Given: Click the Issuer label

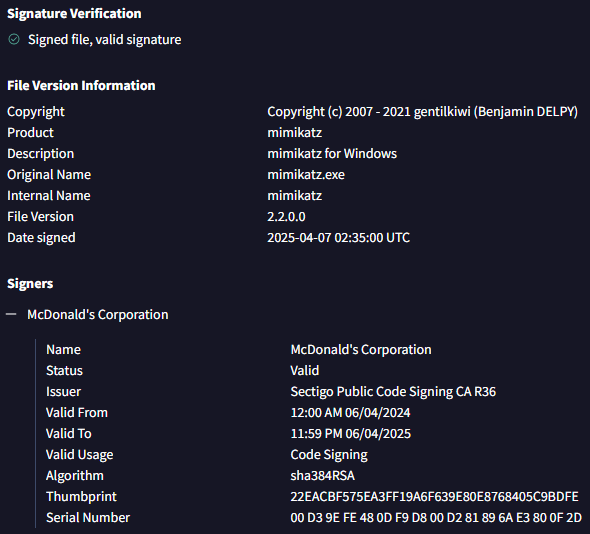Looking at the screenshot, I should coord(64,392).
